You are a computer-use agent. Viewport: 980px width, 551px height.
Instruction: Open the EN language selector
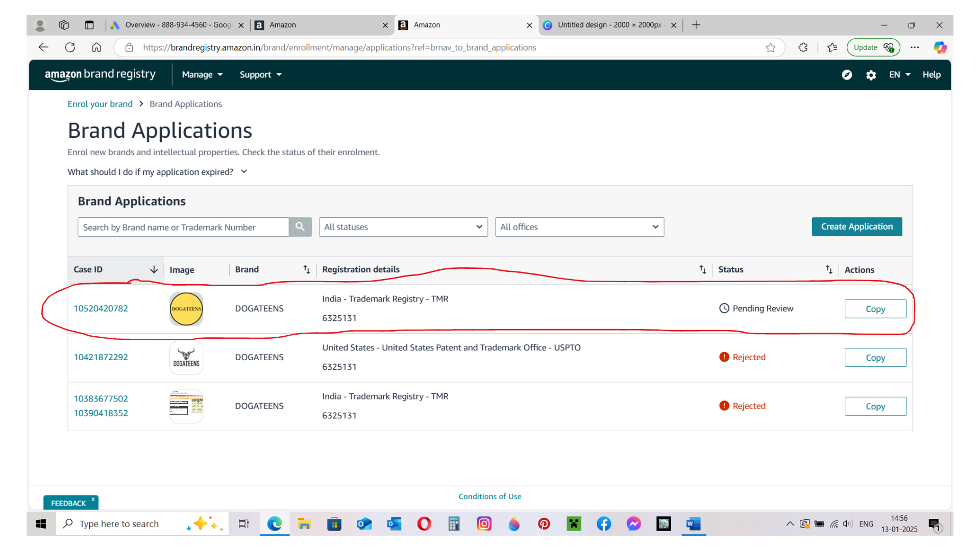click(899, 74)
